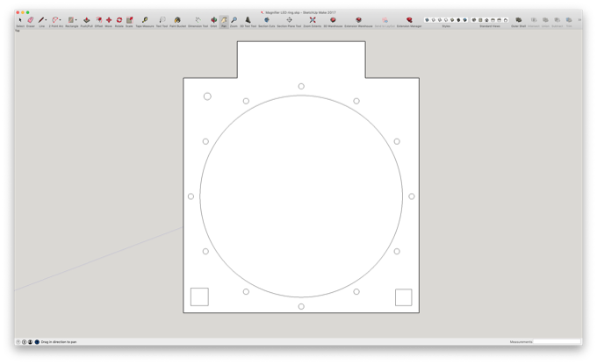Image resolution: width=597 pixels, height=364 pixels.
Task: Click the person status bar icon
Action: point(30,342)
